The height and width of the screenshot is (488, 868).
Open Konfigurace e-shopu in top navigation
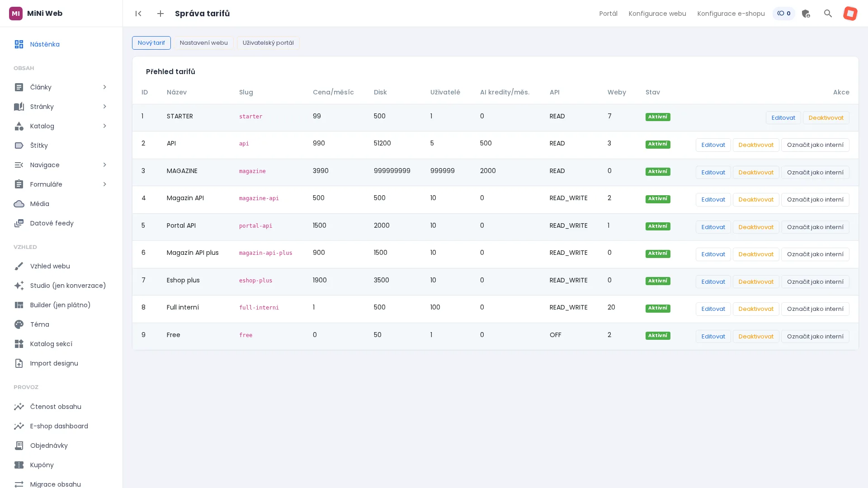(x=731, y=14)
